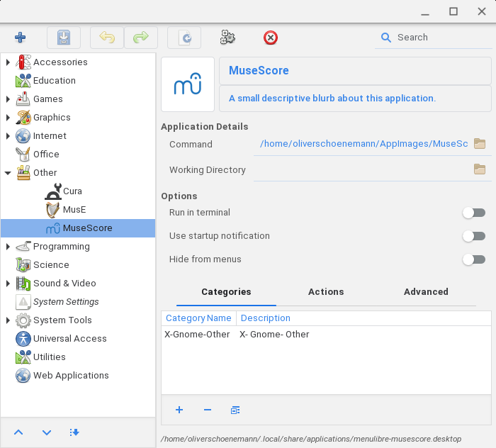Image resolution: width=496 pixels, height=448 pixels.
Task: Click the MuseScore name field
Action: click(x=355, y=71)
